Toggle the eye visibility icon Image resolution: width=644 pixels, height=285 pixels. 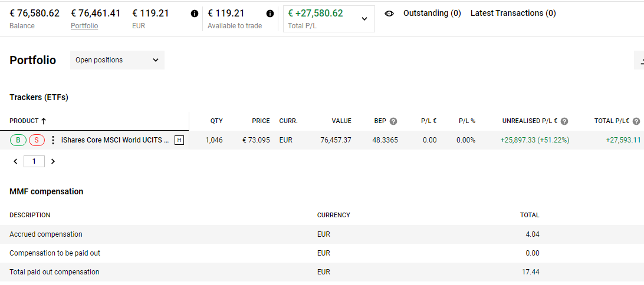tap(389, 14)
